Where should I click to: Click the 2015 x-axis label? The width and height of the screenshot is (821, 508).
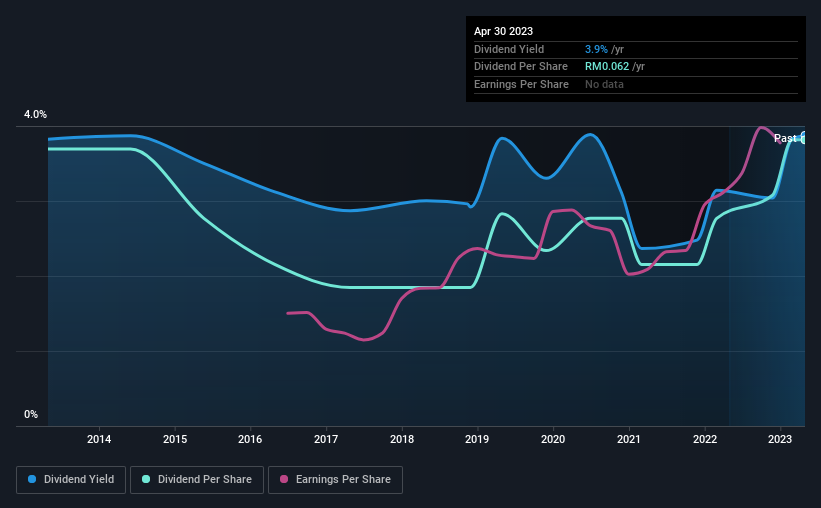pyautogui.click(x=175, y=439)
